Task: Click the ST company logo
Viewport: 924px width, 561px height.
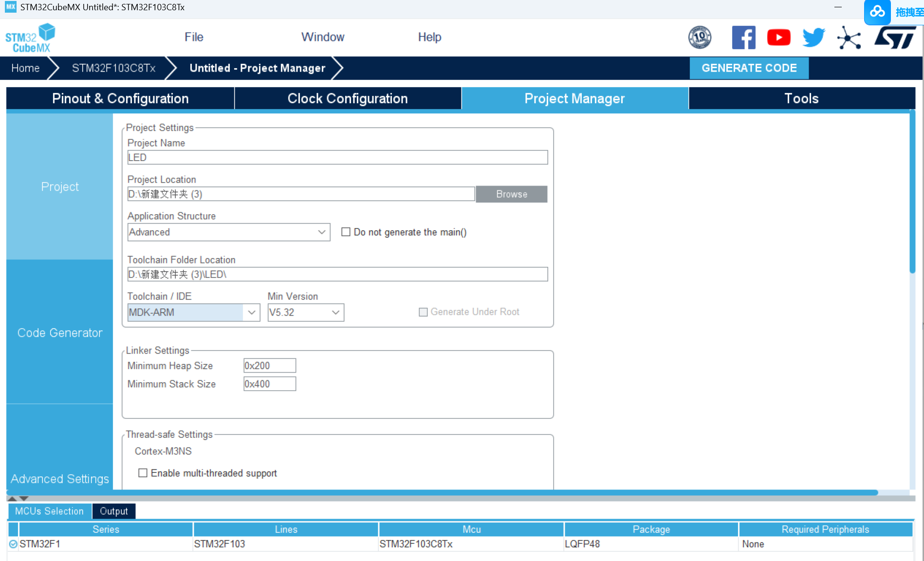Action: pos(895,37)
